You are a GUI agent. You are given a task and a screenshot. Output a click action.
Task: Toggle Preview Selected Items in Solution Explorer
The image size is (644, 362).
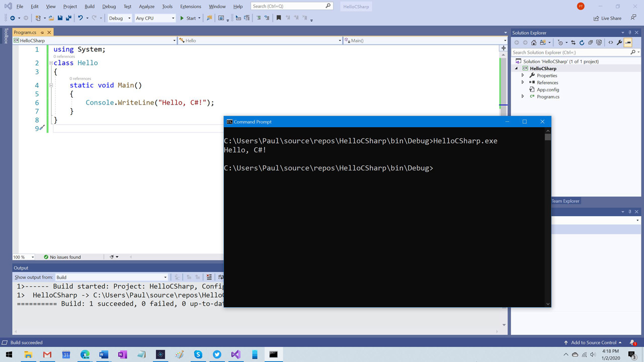628,43
